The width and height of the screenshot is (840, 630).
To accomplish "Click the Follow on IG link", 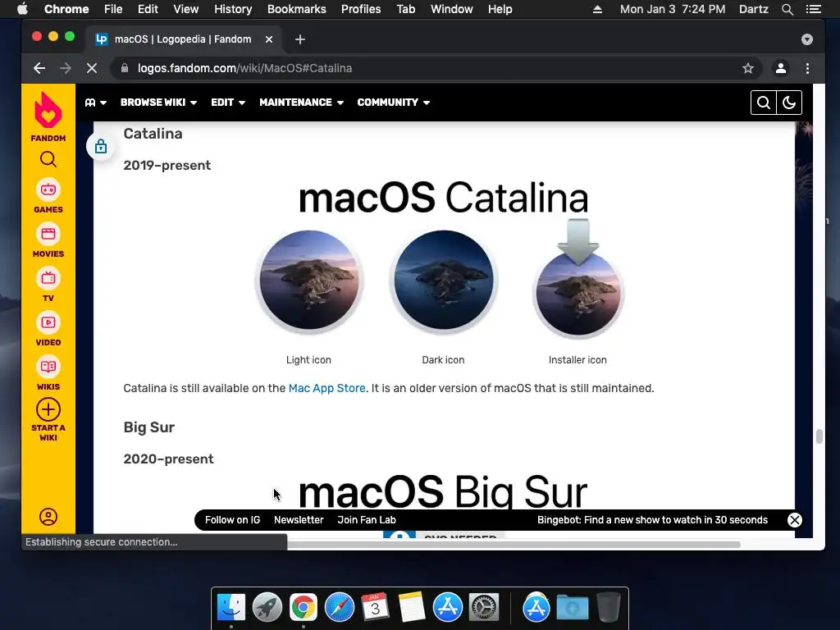I will 232,519.
